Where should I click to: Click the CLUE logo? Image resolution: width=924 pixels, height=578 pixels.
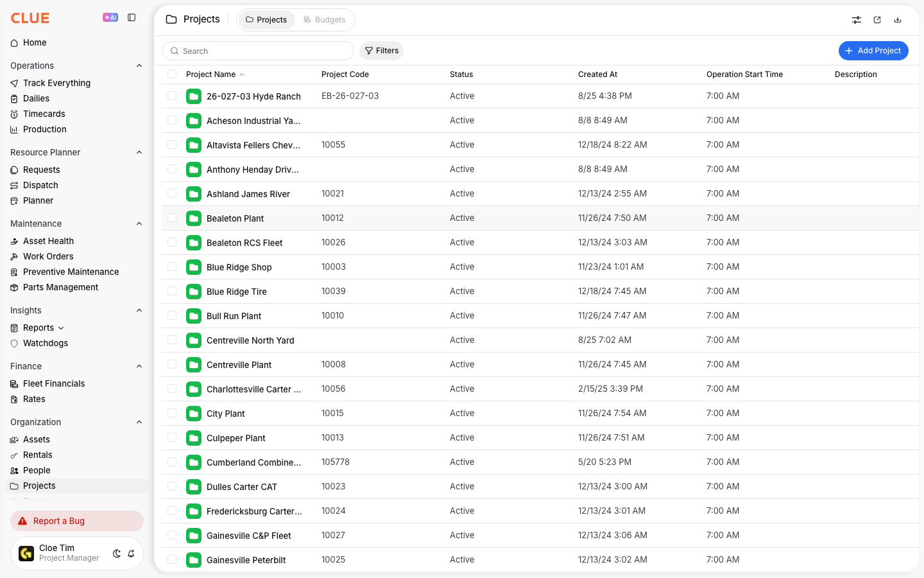pos(30,18)
